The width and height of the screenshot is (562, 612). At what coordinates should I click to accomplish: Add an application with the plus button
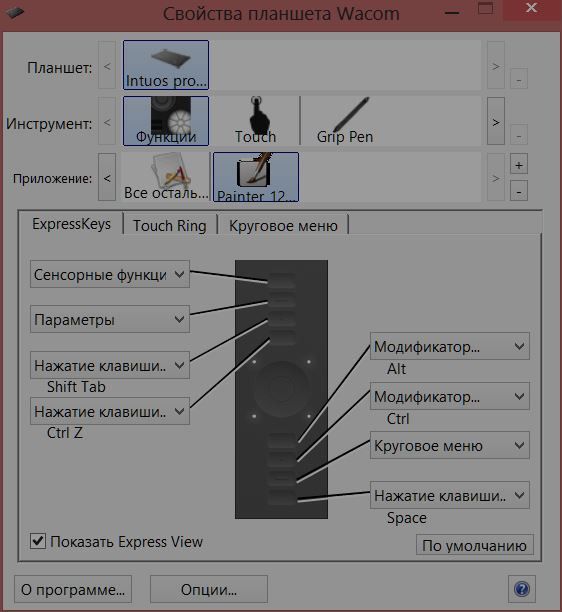pos(519,165)
